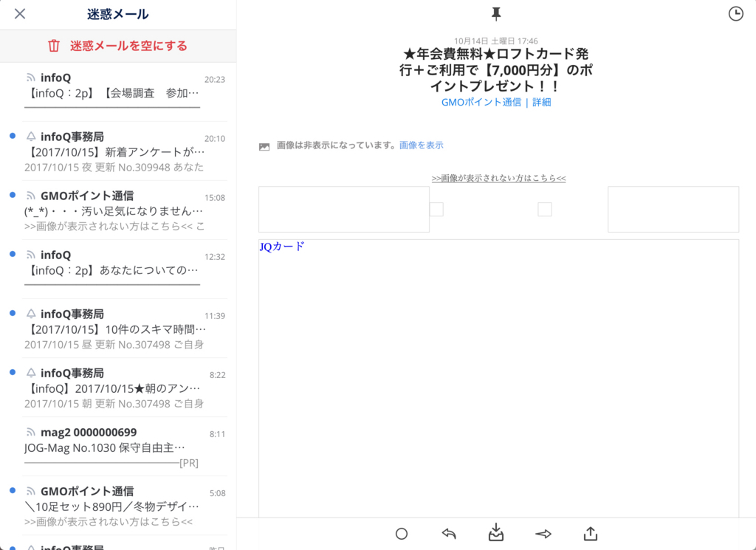Viewport: 756px width, 550px height.
Task: Click subject 【2017/10/15】10件のスキマ時間…
Action: [115, 329]
